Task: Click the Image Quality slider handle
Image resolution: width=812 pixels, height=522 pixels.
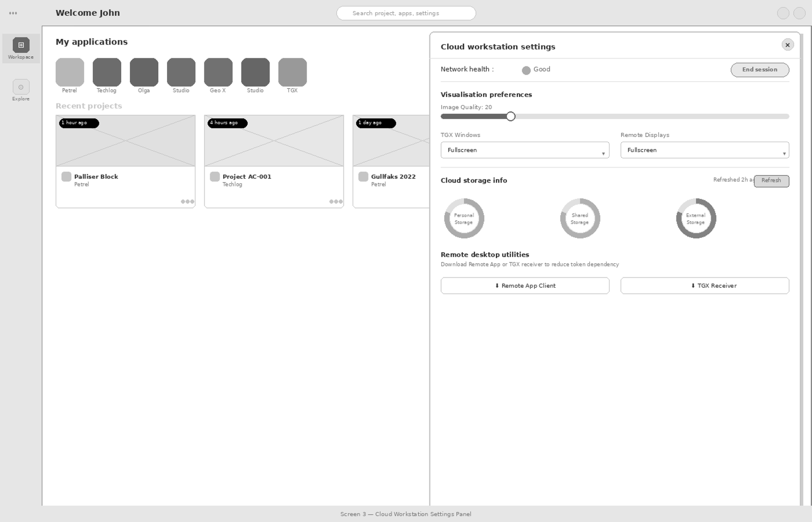Action: click(x=511, y=117)
